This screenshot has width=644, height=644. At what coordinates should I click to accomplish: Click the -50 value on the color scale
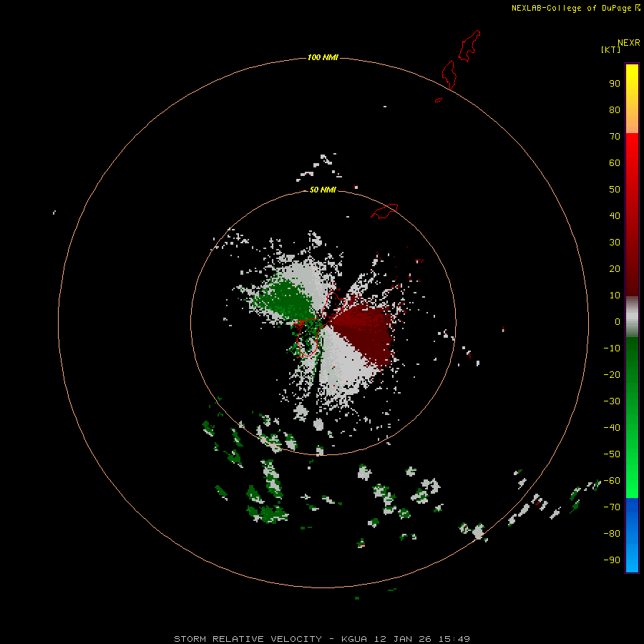coord(612,454)
